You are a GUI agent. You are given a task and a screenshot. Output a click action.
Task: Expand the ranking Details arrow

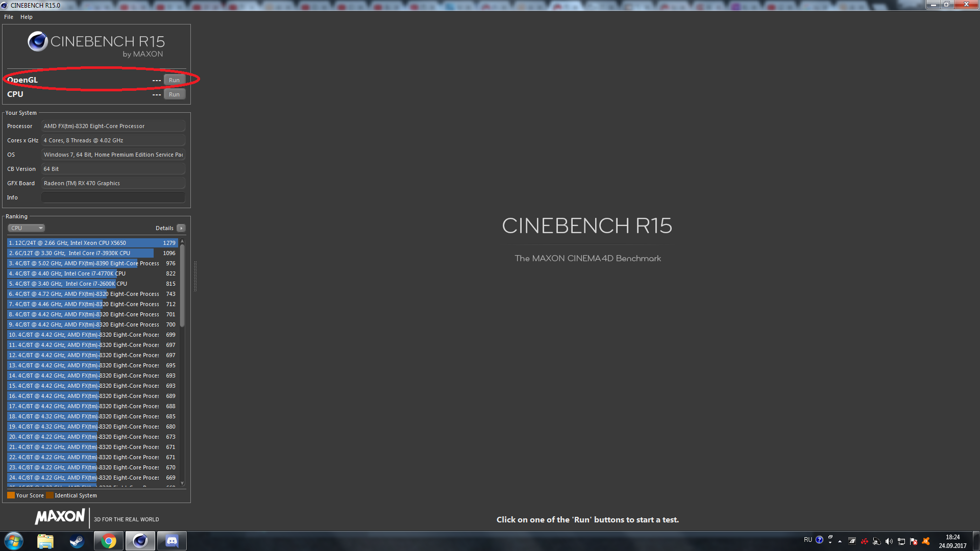point(181,228)
